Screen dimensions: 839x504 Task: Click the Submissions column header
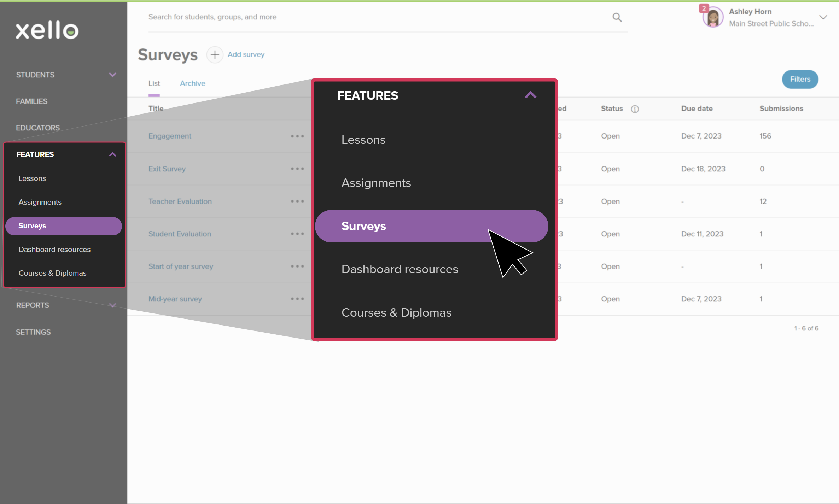781,109
